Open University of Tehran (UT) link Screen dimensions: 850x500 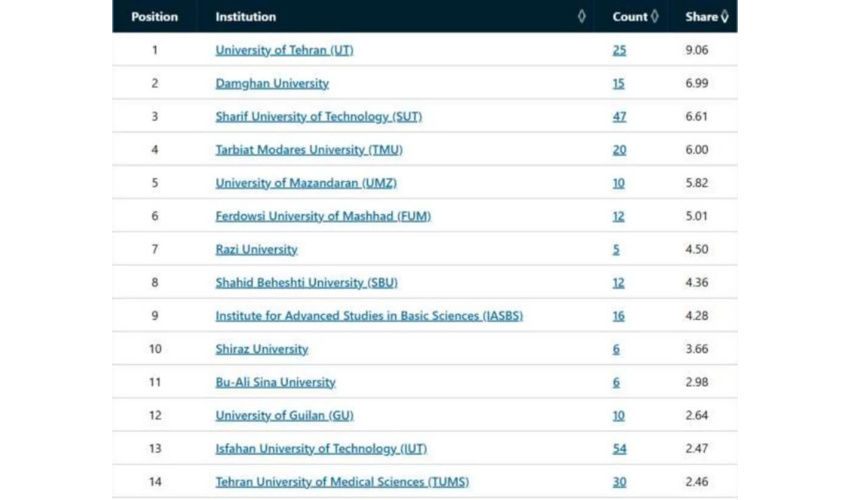(x=285, y=50)
